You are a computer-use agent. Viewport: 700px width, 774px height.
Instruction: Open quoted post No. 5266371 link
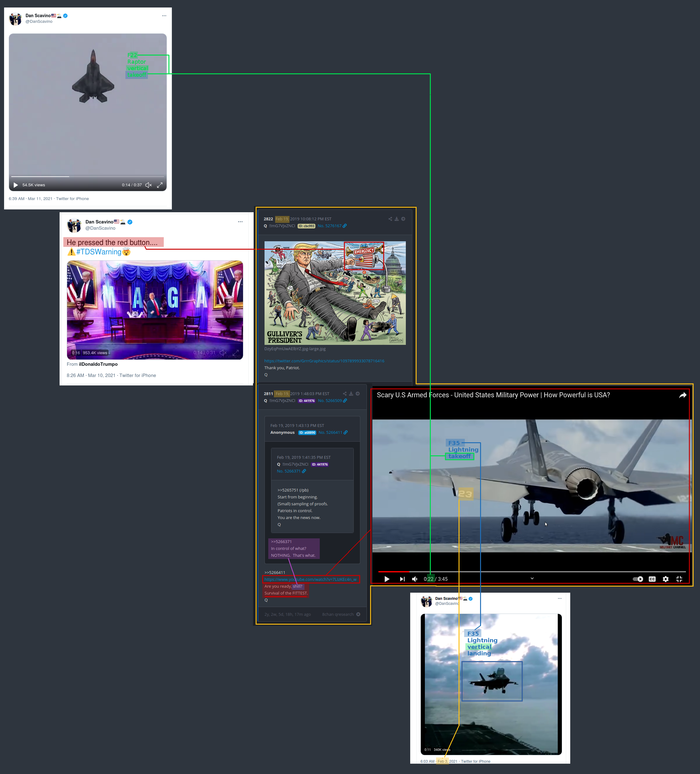(292, 471)
